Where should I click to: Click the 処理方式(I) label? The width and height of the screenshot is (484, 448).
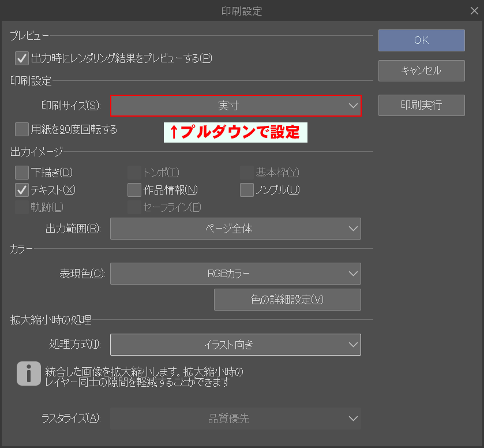[x=76, y=344]
